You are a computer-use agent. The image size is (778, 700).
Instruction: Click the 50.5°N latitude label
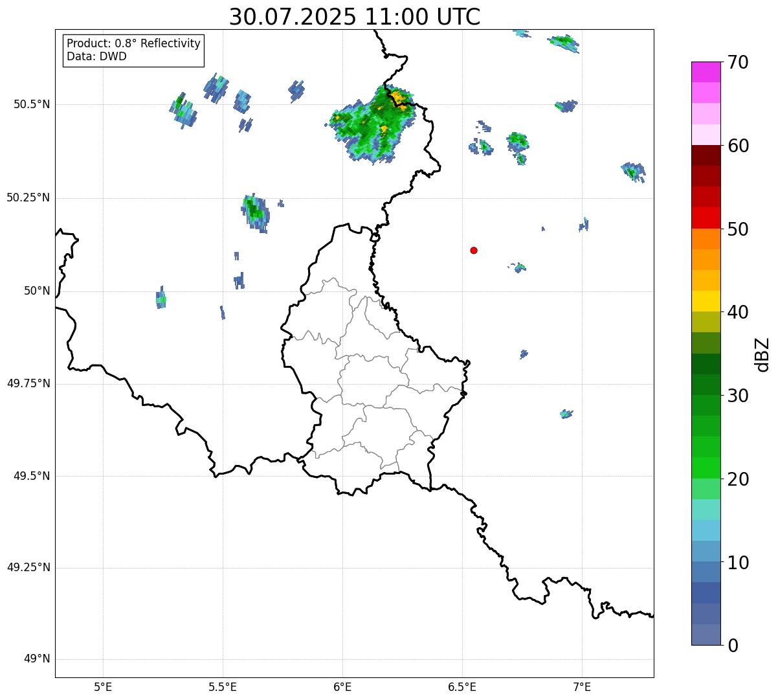coord(32,104)
